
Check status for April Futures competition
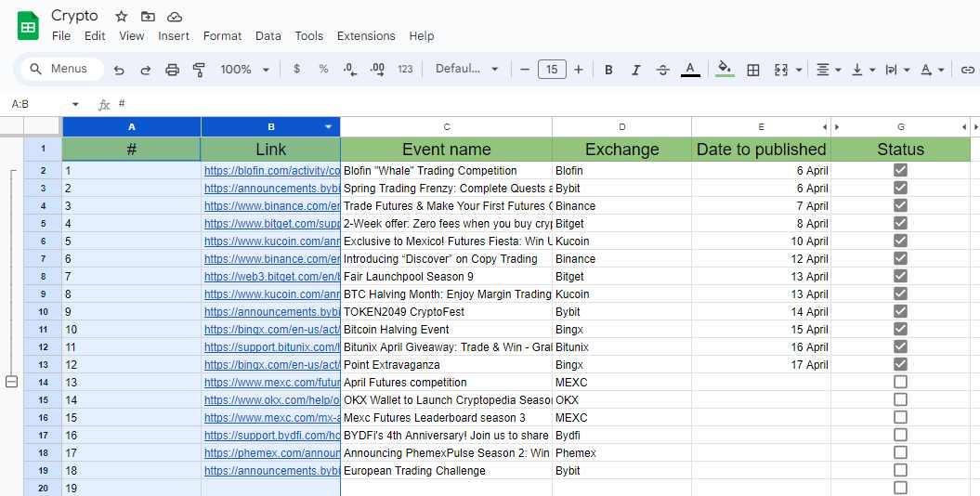coord(900,382)
